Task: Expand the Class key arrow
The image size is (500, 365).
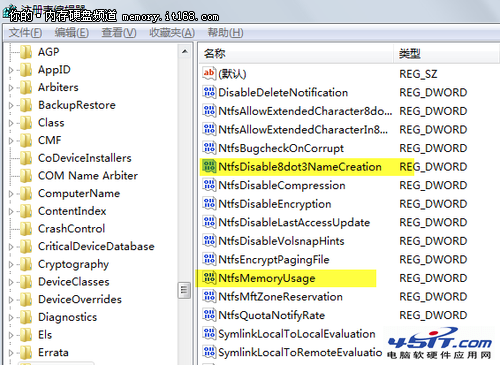Action: pyautogui.click(x=11, y=123)
